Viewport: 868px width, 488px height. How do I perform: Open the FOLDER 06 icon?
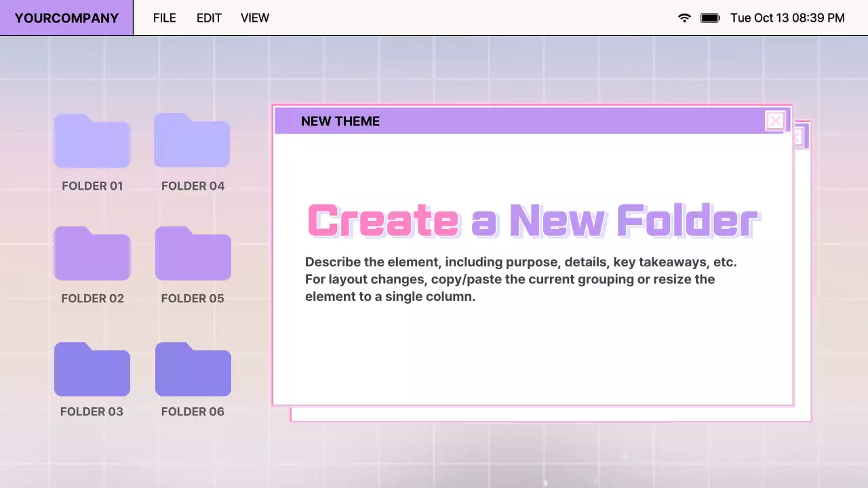pos(193,369)
